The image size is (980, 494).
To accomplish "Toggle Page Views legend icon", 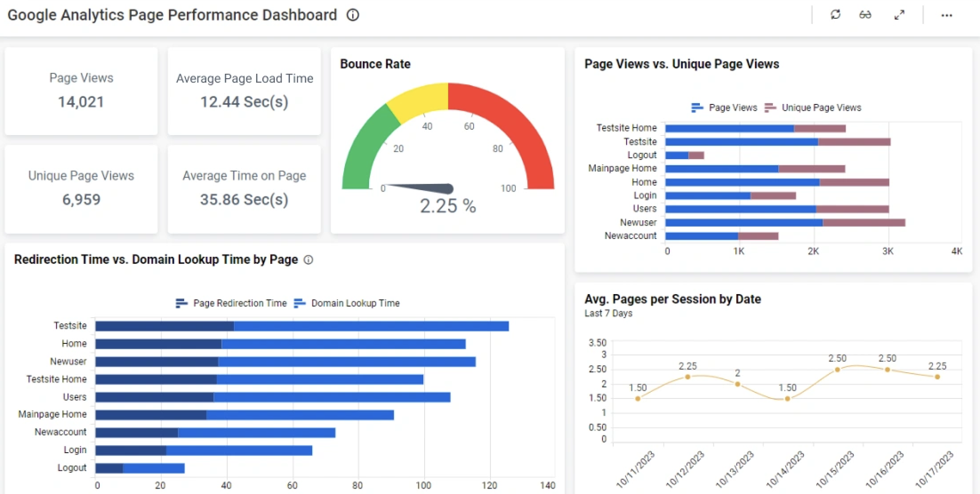I will pyautogui.click(x=697, y=108).
